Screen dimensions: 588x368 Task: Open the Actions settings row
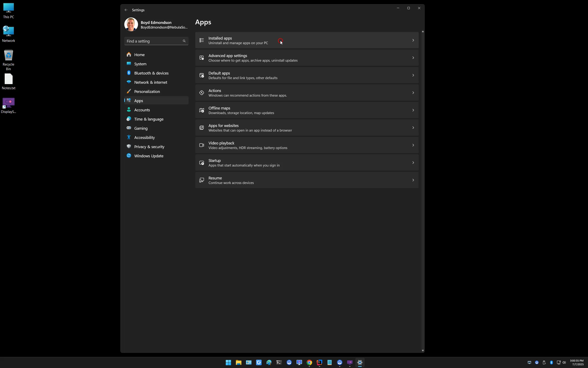tap(307, 93)
